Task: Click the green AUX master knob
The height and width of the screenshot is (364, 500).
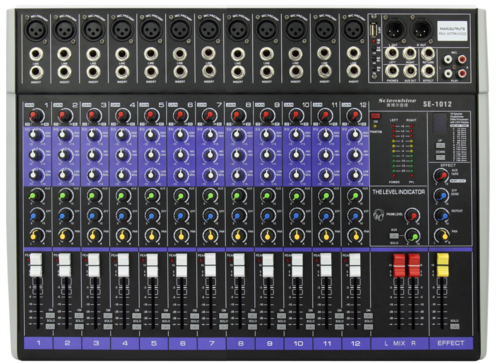Action: 413,236
